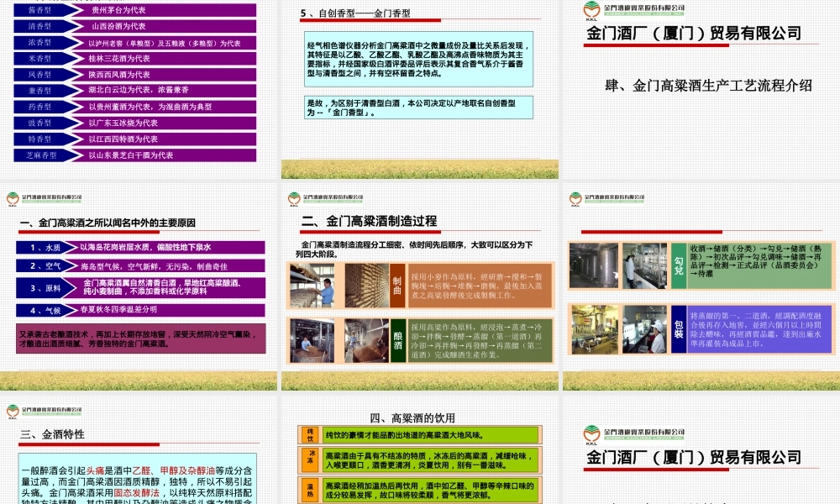The image size is (840, 504).
Task: Click the 春夏秋冬四季温差分明 bar
Action: tap(168, 310)
